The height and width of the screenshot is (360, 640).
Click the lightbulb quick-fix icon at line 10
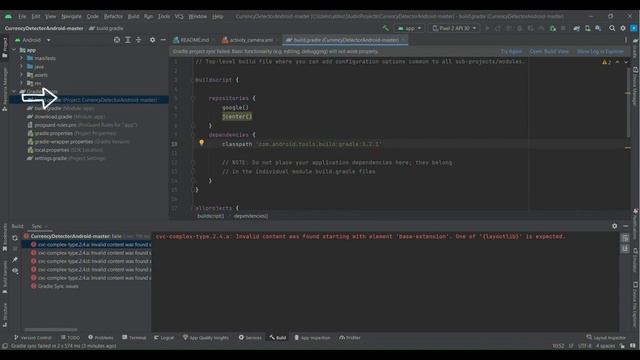[201, 143]
